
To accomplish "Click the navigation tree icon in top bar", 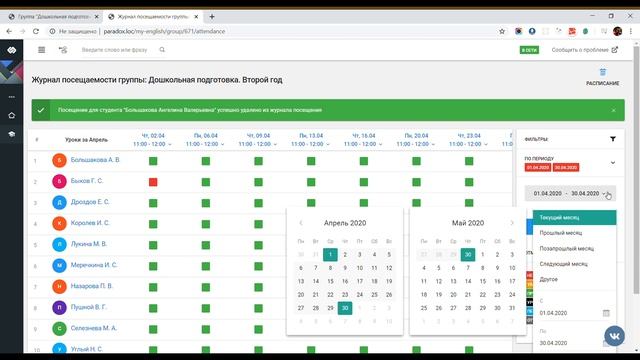I will click(63, 50).
